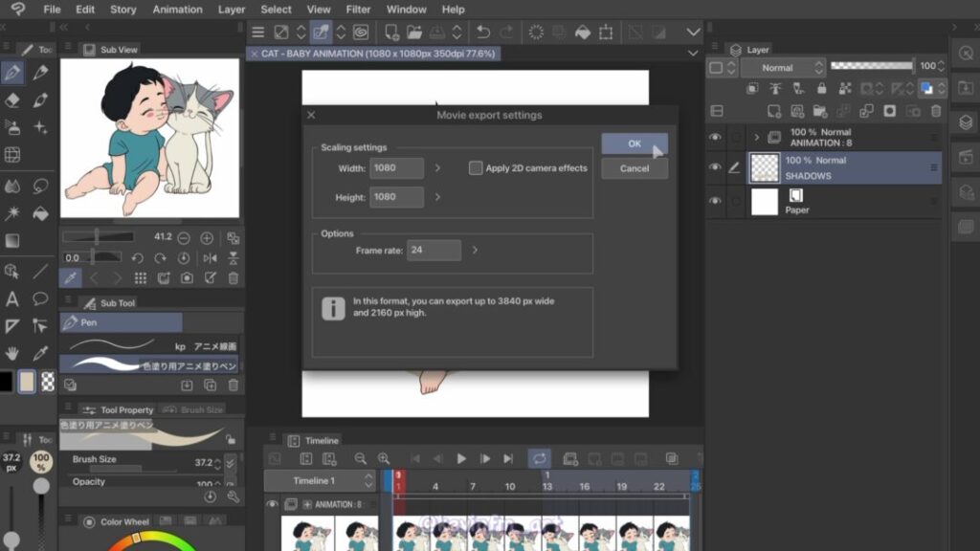Click OK in Movie export settings
Screen dimensions: 980x551
(x=634, y=143)
